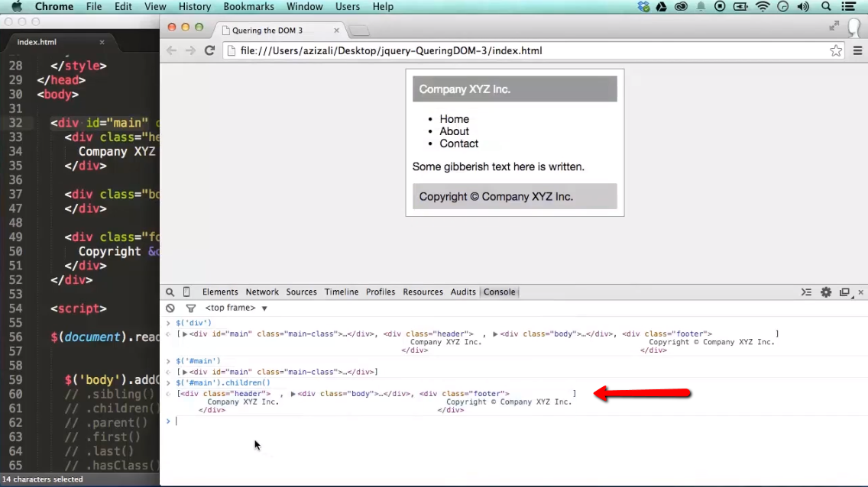This screenshot has width=868, height=487.
Task: Switch to the Network panel
Action: 262,292
